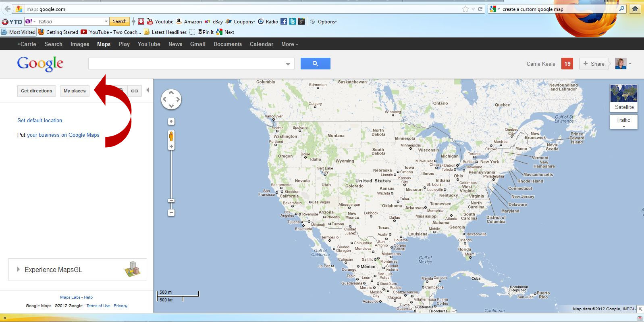Image resolution: width=644 pixels, height=322 pixels.
Task: Click the bookmark star in address bar
Action: tap(465, 9)
